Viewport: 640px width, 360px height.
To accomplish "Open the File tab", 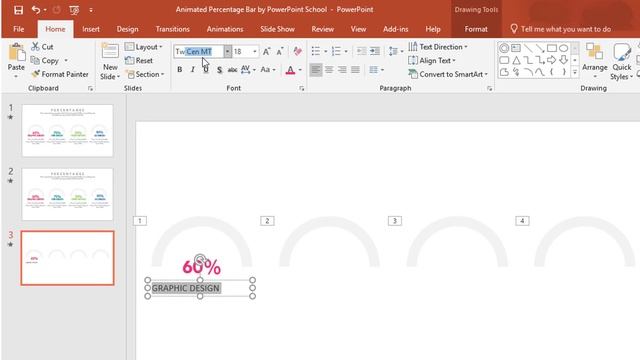I will pos(18,29).
